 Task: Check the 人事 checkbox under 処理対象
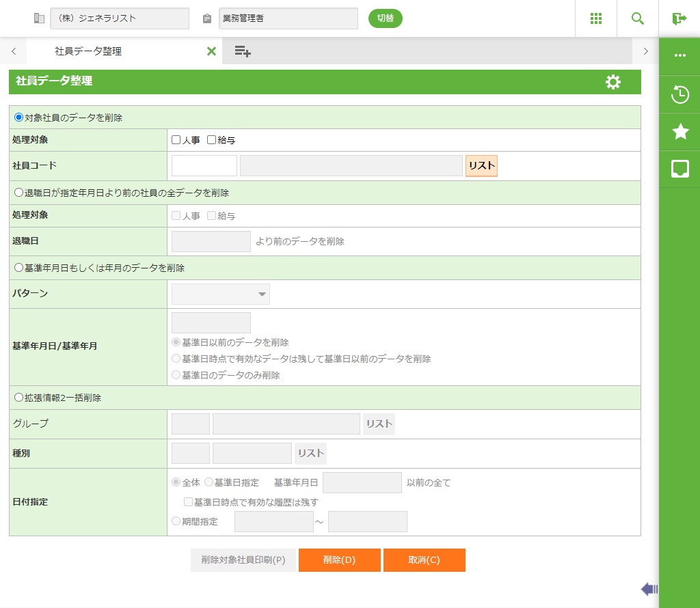pos(176,140)
